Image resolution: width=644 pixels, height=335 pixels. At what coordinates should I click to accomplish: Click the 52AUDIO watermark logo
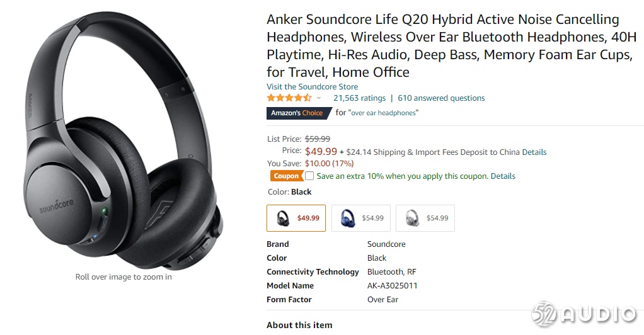point(584,314)
